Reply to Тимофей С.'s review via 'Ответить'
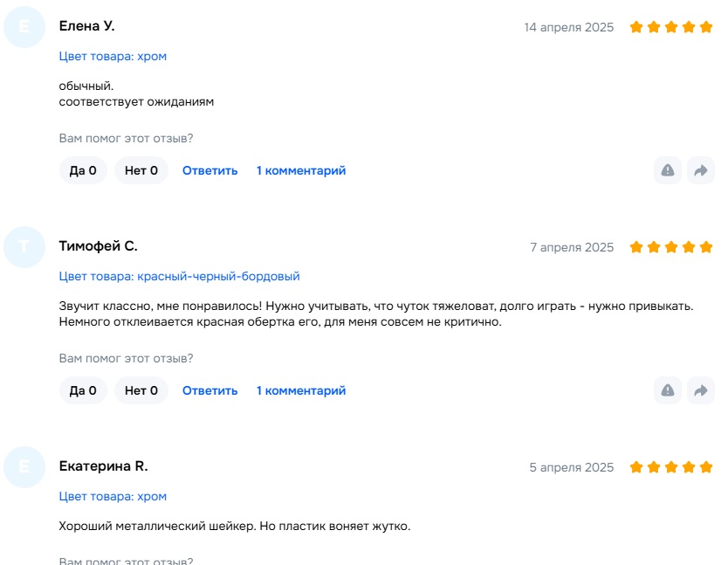 [x=209, y=390]
